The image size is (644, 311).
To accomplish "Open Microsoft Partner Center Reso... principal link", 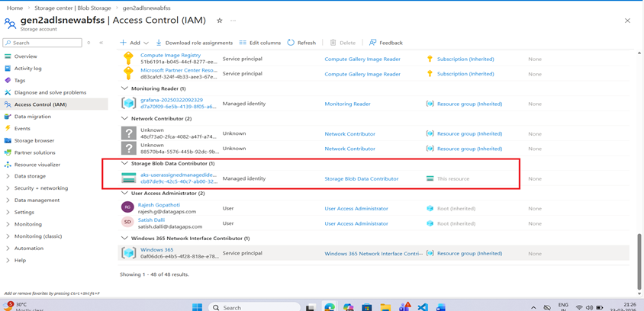I will point(180,70).
